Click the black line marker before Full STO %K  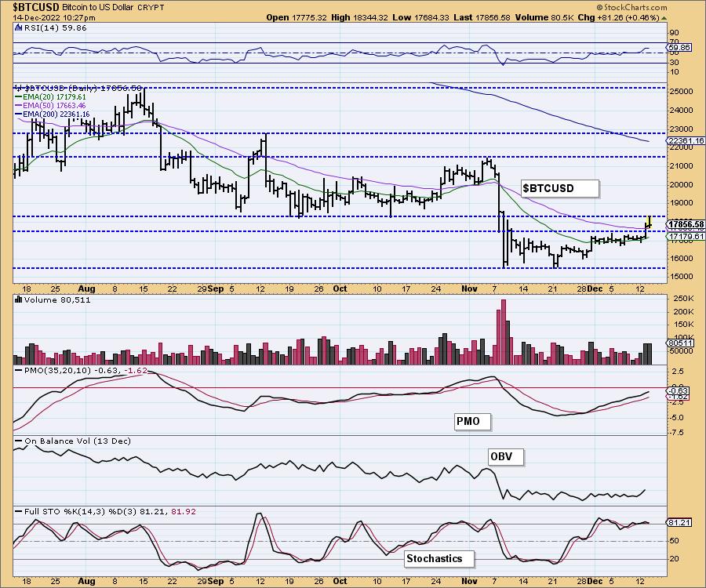pyautogui.click(x=19, y=511)
